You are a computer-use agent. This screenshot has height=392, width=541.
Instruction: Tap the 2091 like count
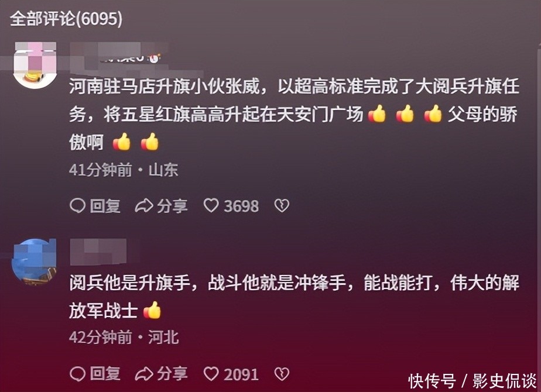(241, 374)
